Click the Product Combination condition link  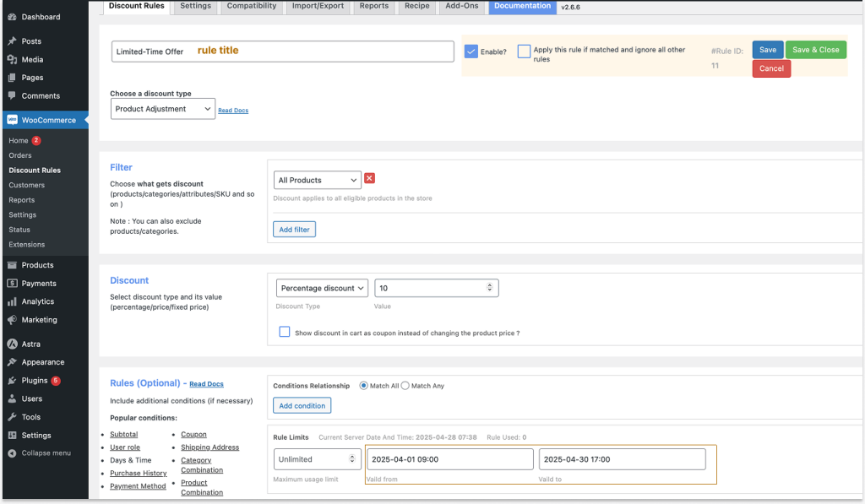202,487
